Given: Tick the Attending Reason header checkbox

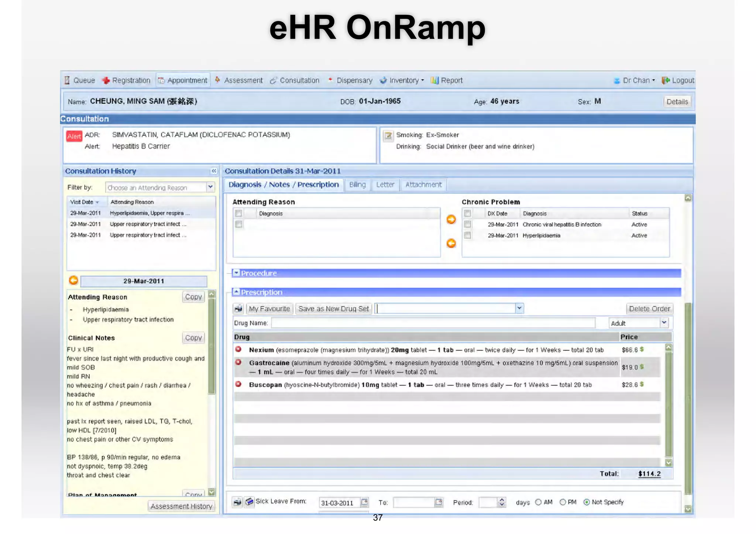Looking at the screenshot, I should [x=238, y=213].
